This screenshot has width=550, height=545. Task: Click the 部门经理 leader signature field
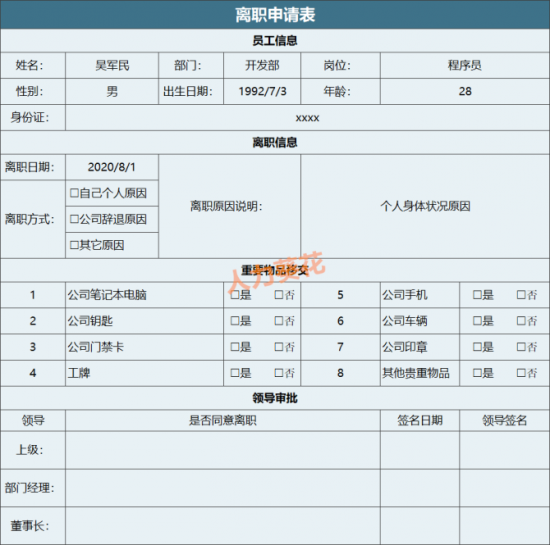tap(505, 488)
